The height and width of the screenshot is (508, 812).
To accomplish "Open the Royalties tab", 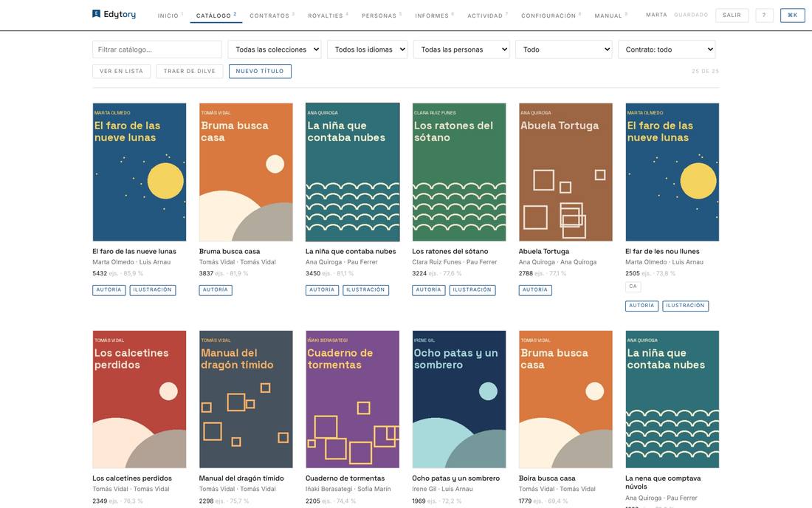I will tap(328, 16).
